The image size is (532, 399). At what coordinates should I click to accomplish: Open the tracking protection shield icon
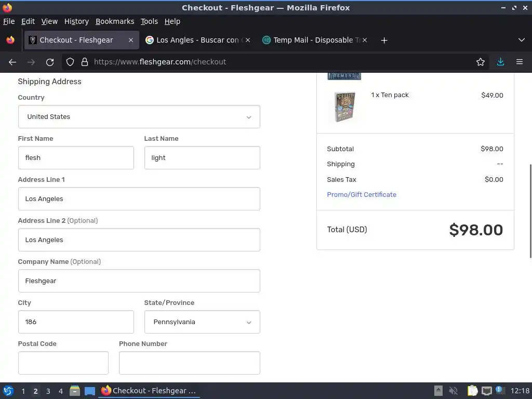[70, 62]
